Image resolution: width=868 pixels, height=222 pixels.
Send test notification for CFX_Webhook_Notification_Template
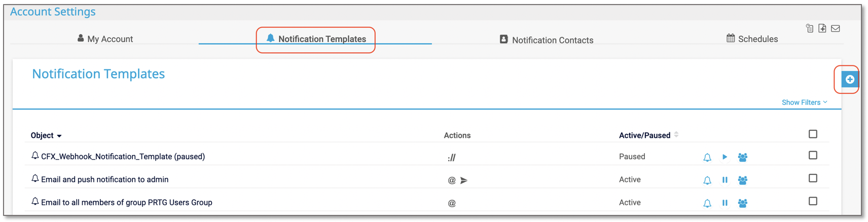click(x=707, y=158)
